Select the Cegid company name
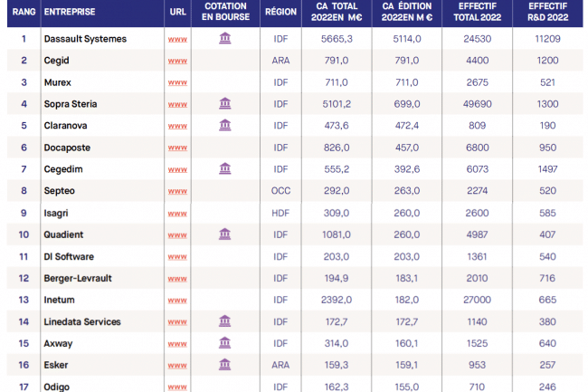588x392 pixels. tap(56, 61)
